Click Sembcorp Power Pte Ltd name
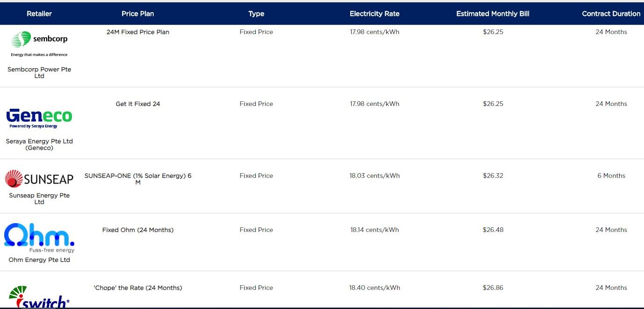This screenshot has width=644, height=309. click(x=39, y=72)
